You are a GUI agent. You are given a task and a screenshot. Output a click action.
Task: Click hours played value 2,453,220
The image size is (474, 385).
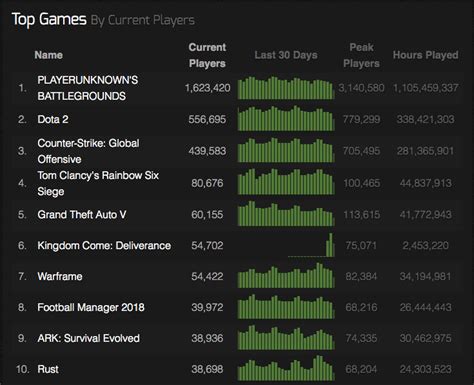426,246
